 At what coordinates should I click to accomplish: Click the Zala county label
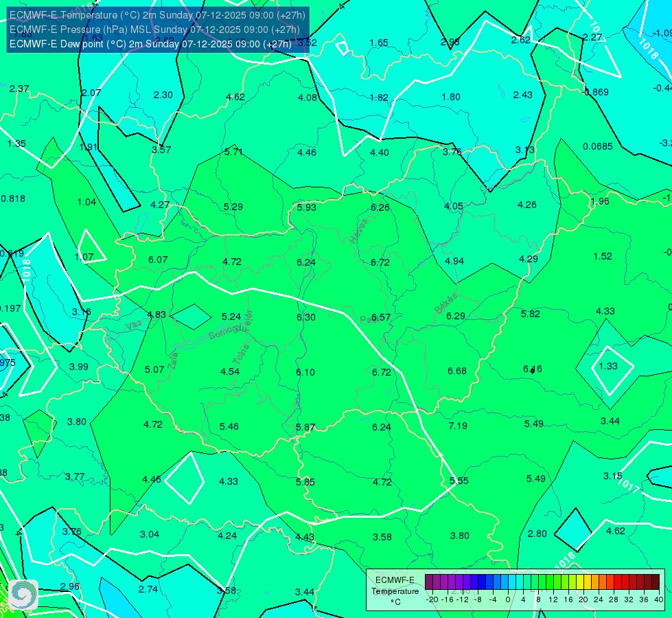click(173, 362)
